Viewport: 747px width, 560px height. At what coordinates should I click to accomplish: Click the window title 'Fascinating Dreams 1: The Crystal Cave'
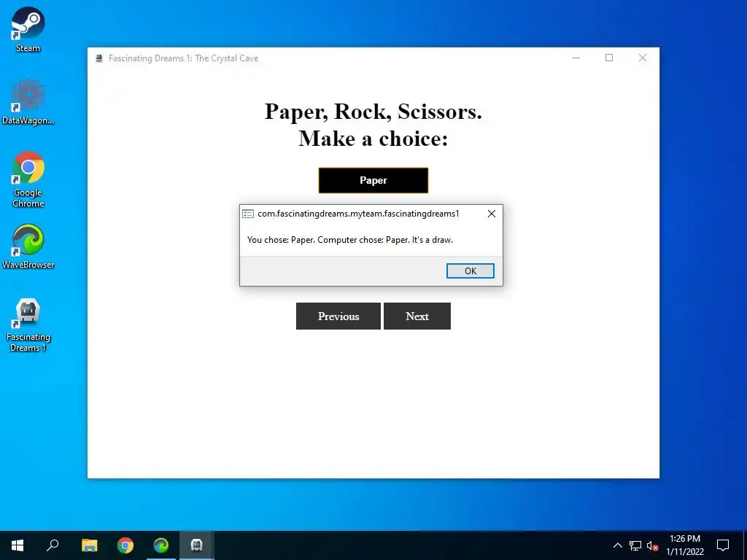pos(183,58)
